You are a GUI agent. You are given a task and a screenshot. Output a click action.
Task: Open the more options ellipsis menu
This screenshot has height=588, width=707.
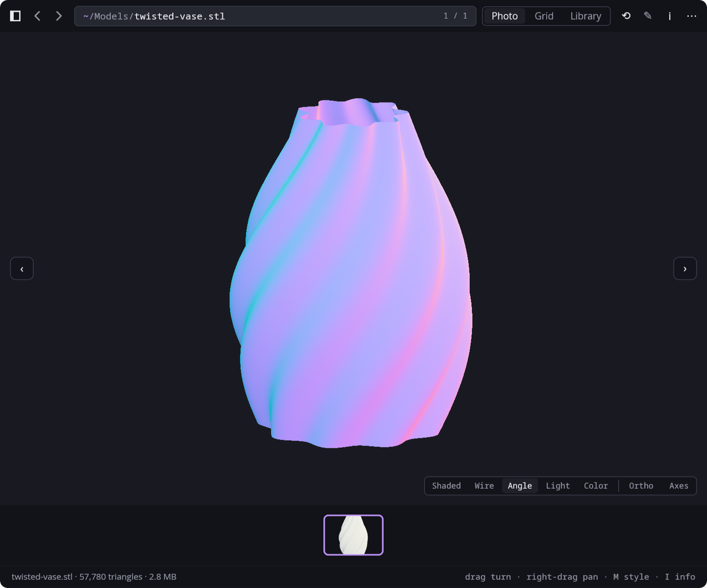coord(692,16)
